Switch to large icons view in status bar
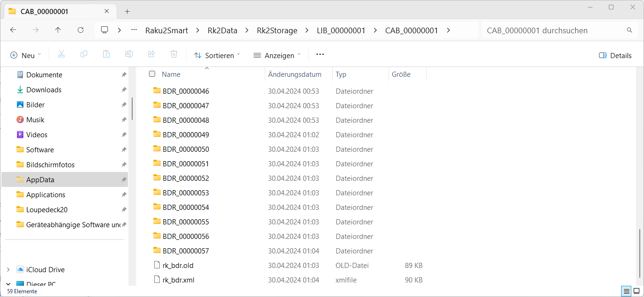 click(x=637, y=291)
